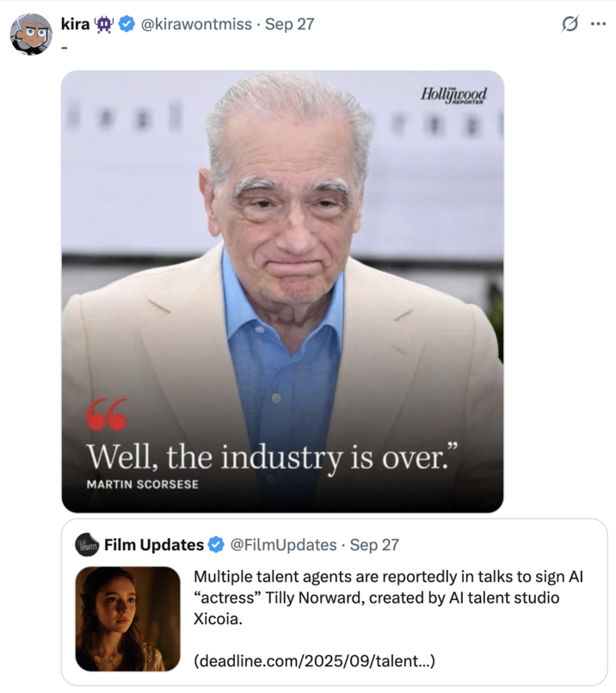Viewport: 616px width, 693px height.
Task: Click the dash text under kira's name
Action: (x=64, y=47)
